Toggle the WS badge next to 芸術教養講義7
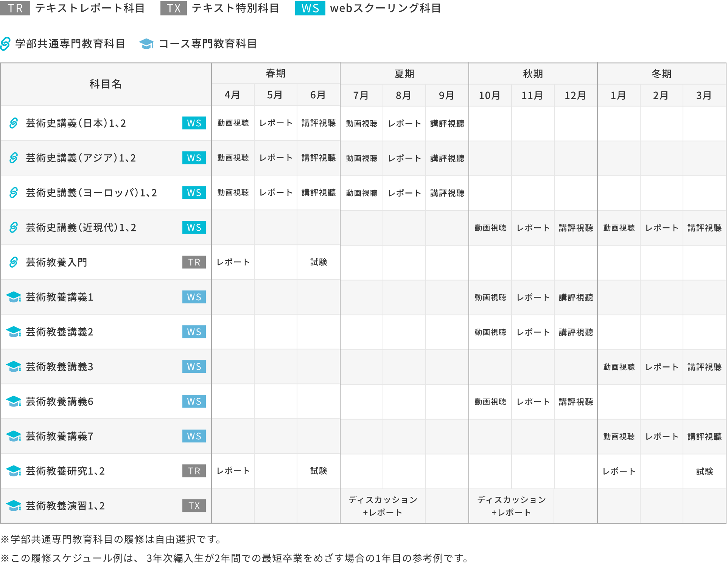Image resolution: width=728 pixels, height=563 pixels. point(194,436)
